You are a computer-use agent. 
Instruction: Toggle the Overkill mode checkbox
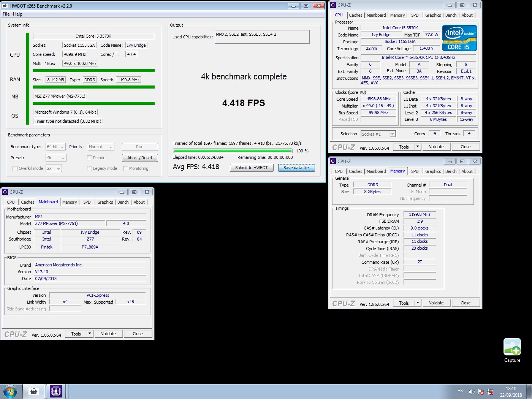coord(15,168)
